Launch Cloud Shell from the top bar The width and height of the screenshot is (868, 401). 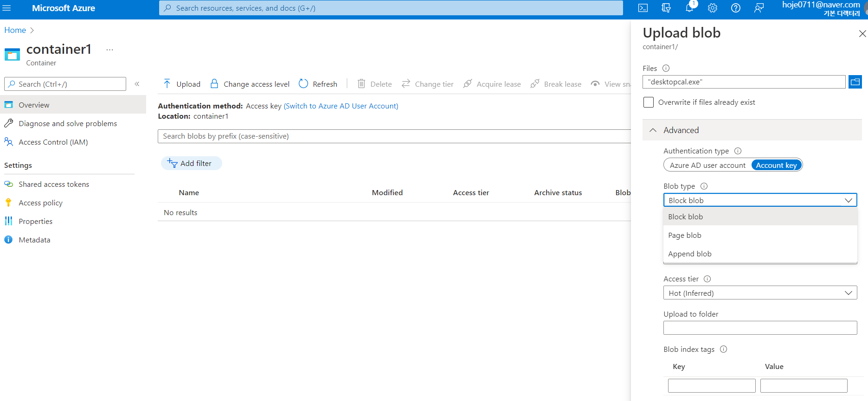tap(643, 8)
